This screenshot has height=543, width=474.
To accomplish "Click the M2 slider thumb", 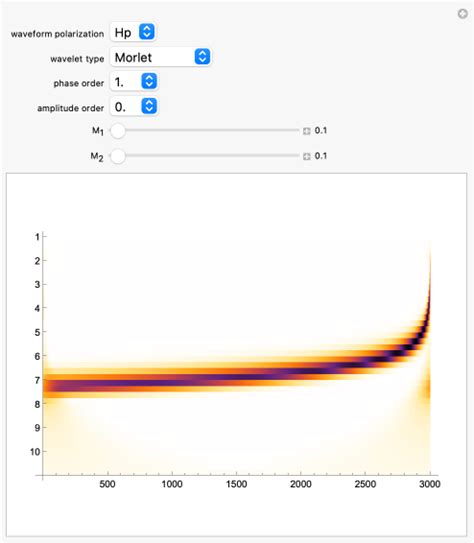I will tap(118, 156).
